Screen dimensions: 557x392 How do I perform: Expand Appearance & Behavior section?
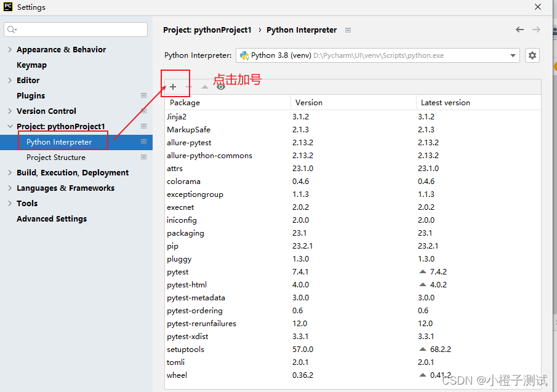point(10,49)
